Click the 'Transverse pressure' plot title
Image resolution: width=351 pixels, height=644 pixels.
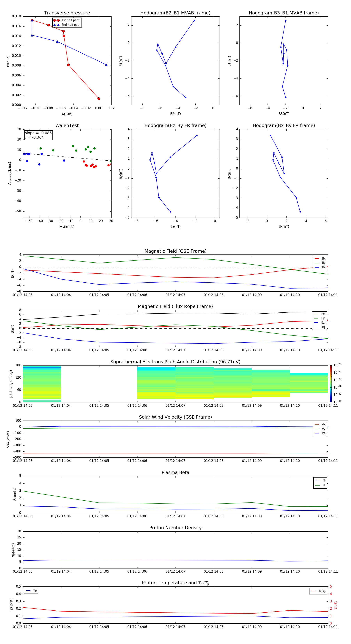tap(67, 13)
